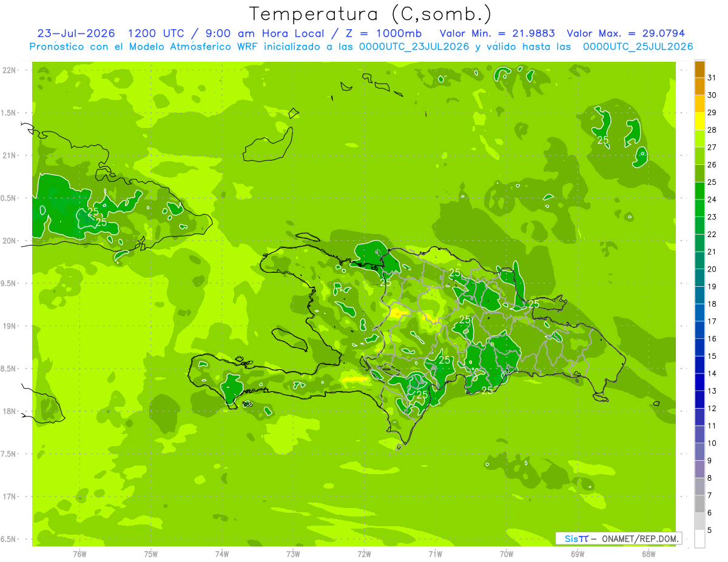The image size is (728, 562).
Task: Click the 28 degree yellow legend swatch
Action: pos(699,122)
